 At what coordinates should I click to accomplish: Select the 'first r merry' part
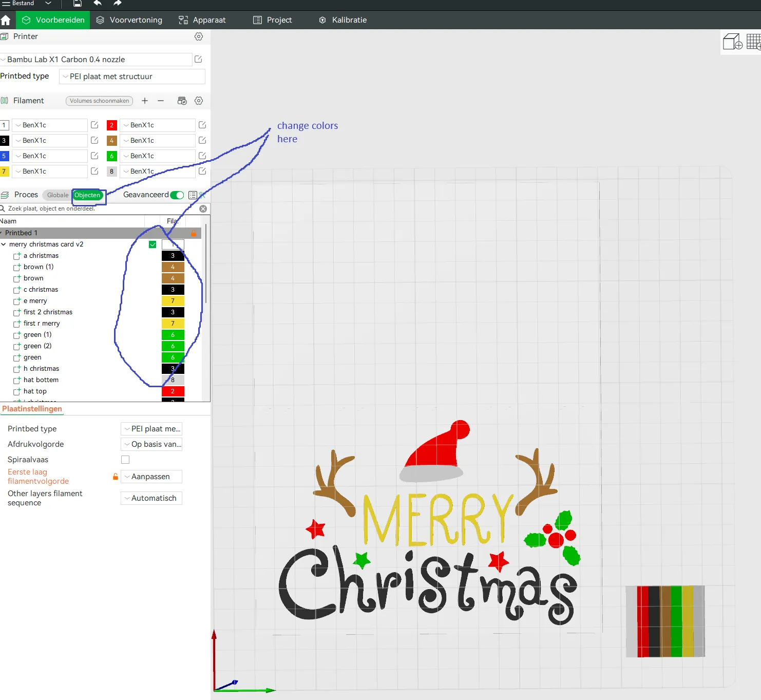tap(42, 324)
